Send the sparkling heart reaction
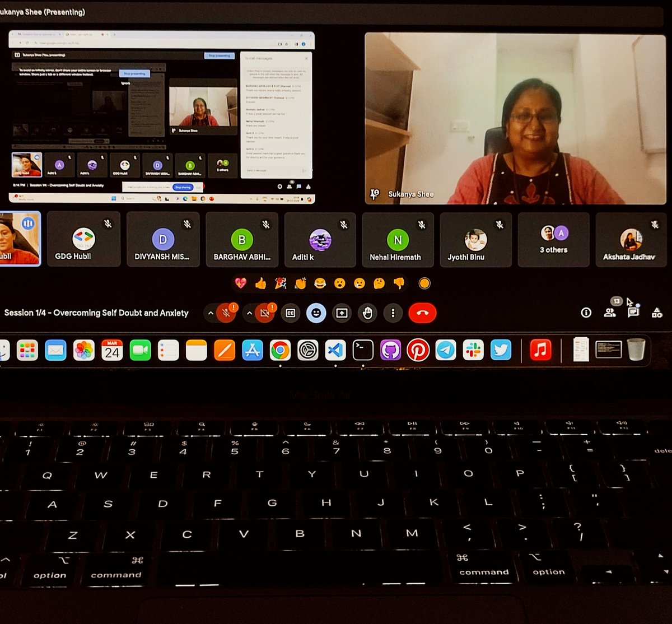 pos(240,283)
